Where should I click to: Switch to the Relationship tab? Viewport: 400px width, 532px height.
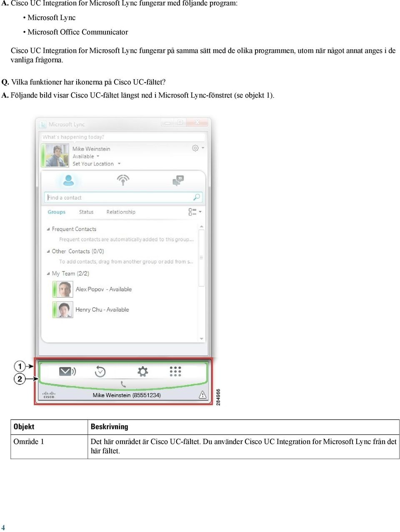[x=121, y=212]
